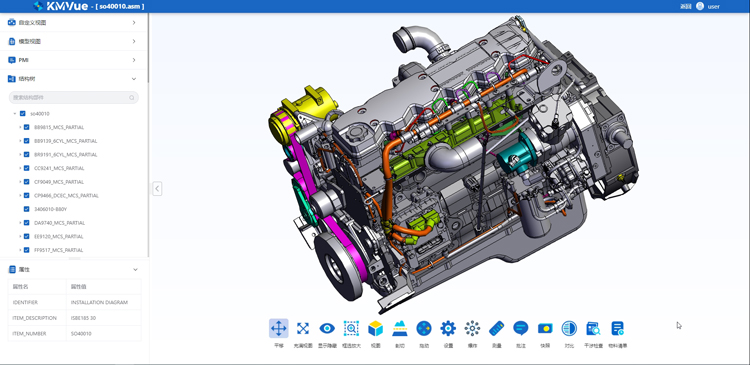Collapse the structure tree section chevron
Image resolution: width=750 pixels, height=365 pixels.
(134, 79)
